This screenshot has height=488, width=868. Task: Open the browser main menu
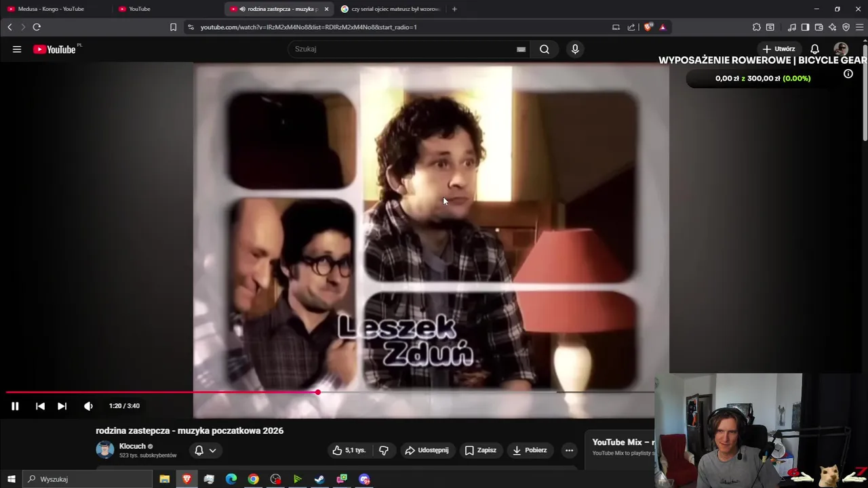(860, 27)
